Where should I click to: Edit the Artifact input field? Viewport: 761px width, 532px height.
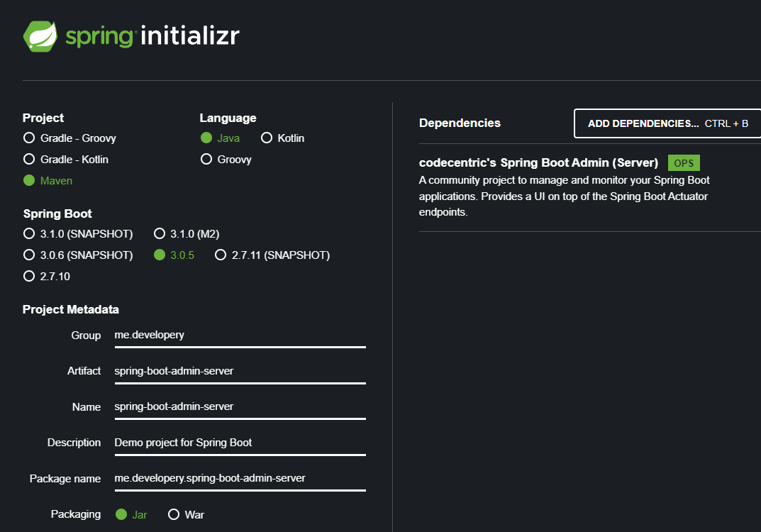(240, 371)
